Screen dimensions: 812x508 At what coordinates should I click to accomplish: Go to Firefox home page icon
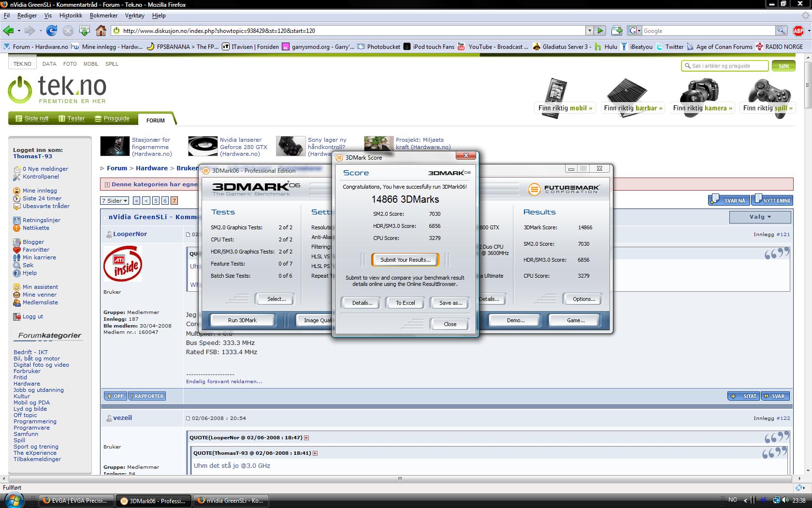(101, 30)
